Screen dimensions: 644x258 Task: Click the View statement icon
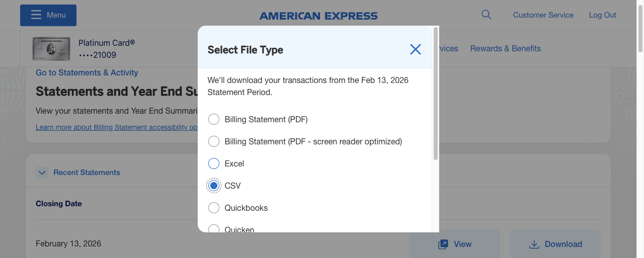click(x=443, y=244)
